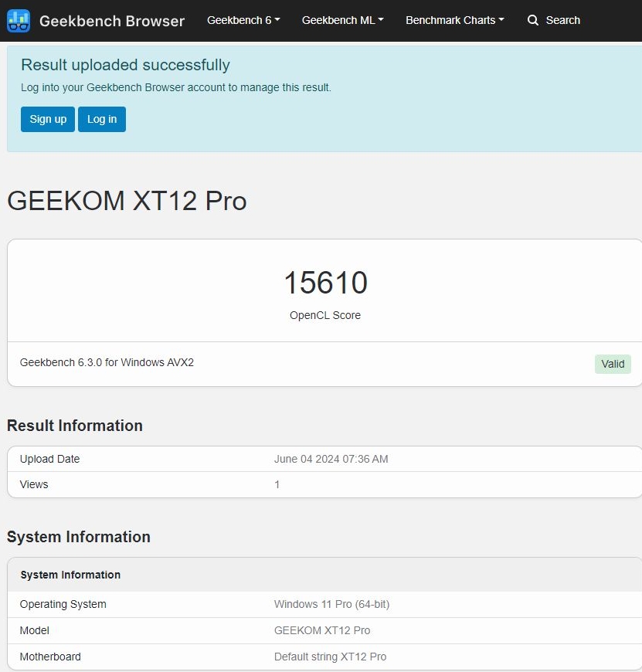
Task: Click the Result Information heading
Action: pyautogui.click(x=75, y=426)
